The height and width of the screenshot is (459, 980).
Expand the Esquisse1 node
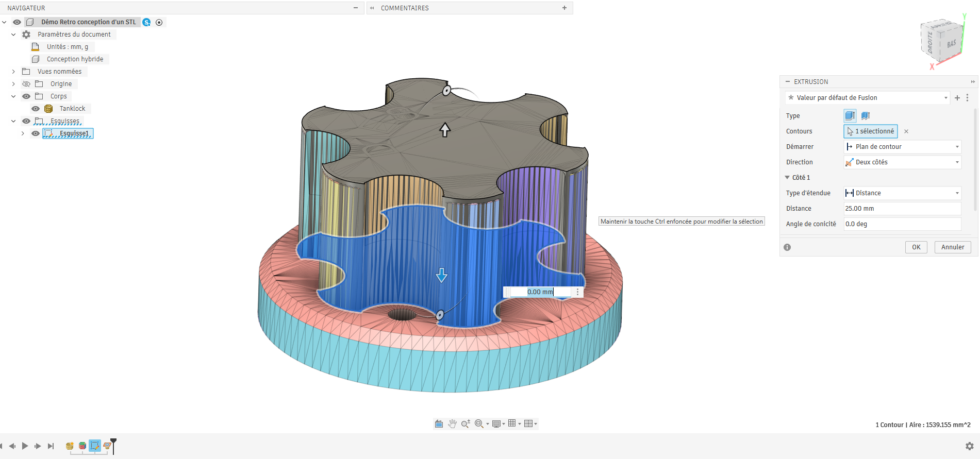click(x=23, y=133)
